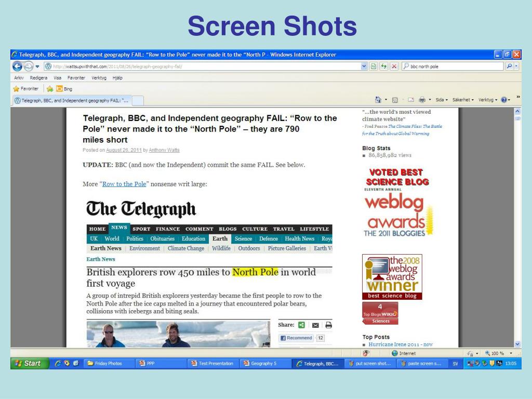532x399 pixels.
Task: Click the browser Back arrow button
Action: point(17,66)
